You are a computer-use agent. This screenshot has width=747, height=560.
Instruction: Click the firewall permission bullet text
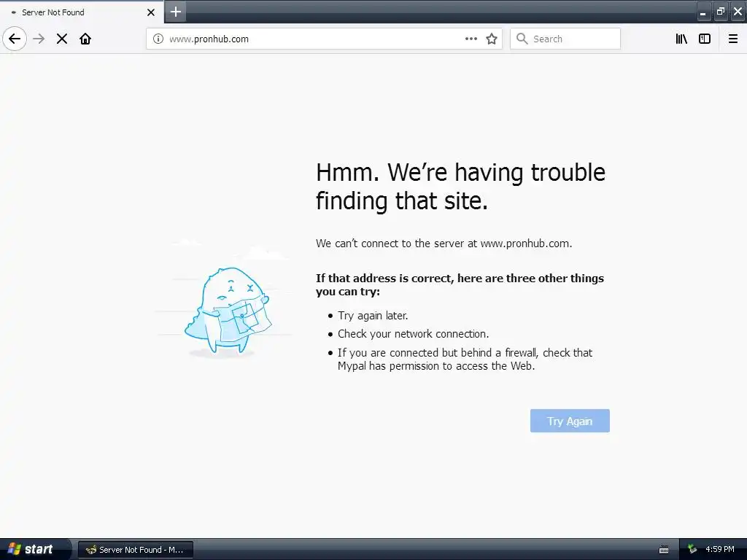[465, 359]
